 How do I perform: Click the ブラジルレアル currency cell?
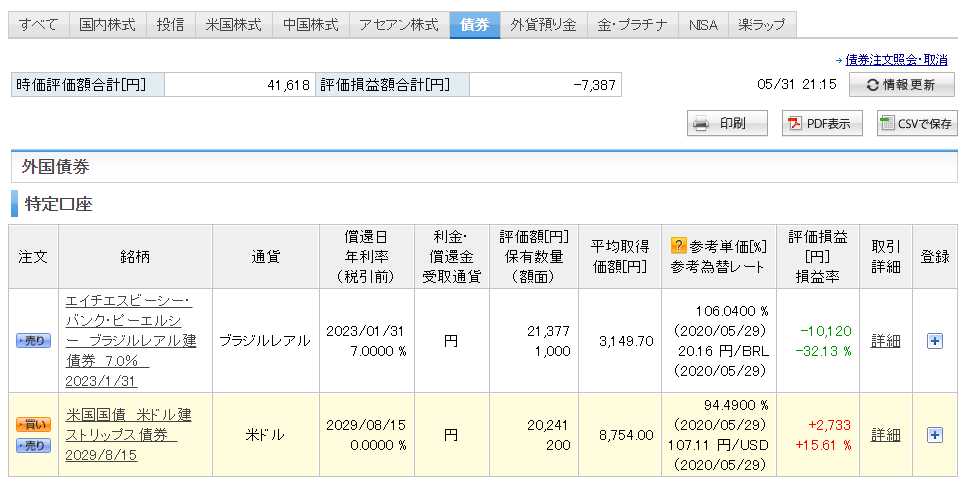(x=266, y=340)
